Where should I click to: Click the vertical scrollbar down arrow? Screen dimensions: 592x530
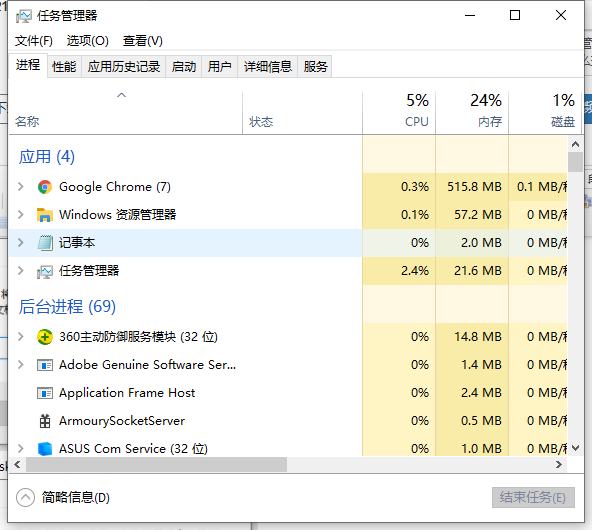[575, 448]
